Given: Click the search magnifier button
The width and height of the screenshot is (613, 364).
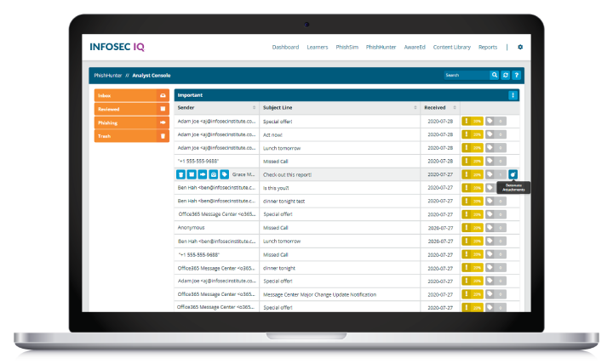Looking at the screenshot, I should tap(495, 75).
